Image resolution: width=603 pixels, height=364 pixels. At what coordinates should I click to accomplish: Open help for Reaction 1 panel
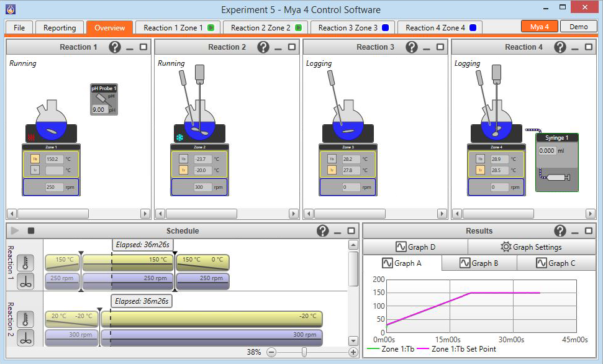(x=115, y=47)
